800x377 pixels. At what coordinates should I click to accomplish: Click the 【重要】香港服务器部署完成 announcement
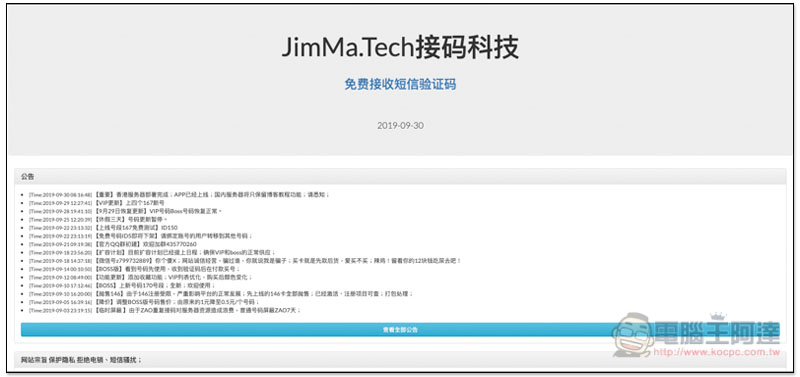(x=180, y=195)
